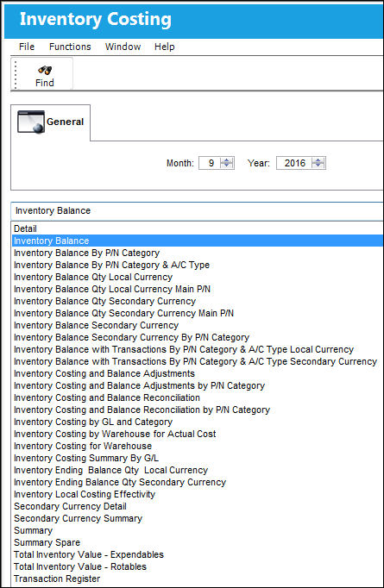Viewport: 384px width, 588px height.
Task: Choose Total Inventory Value - Expendables
Action: (x=198, y=554)
